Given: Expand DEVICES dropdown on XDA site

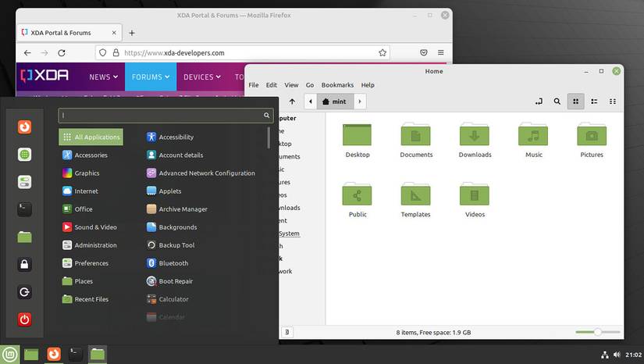Looking at the screenshot, I should click(202, 77).
